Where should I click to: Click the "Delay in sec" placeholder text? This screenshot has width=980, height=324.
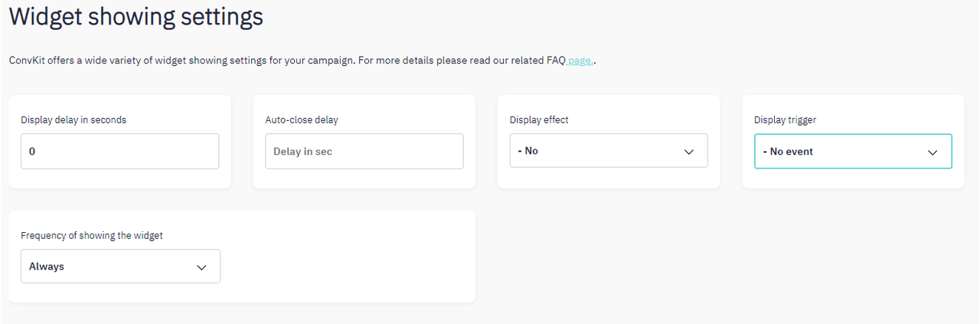click(302, 152)
